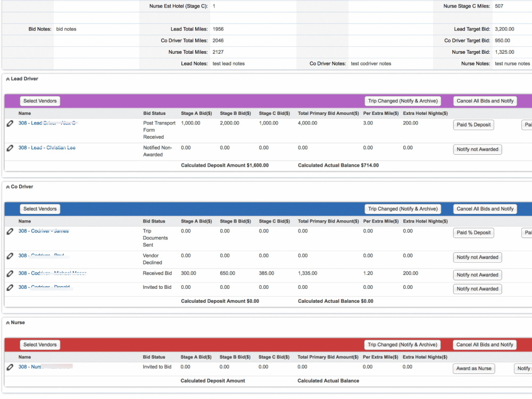Click Stage B bid 650.00 cell
The height and width of the screenshot is (399, 532).
coord(227,273)
